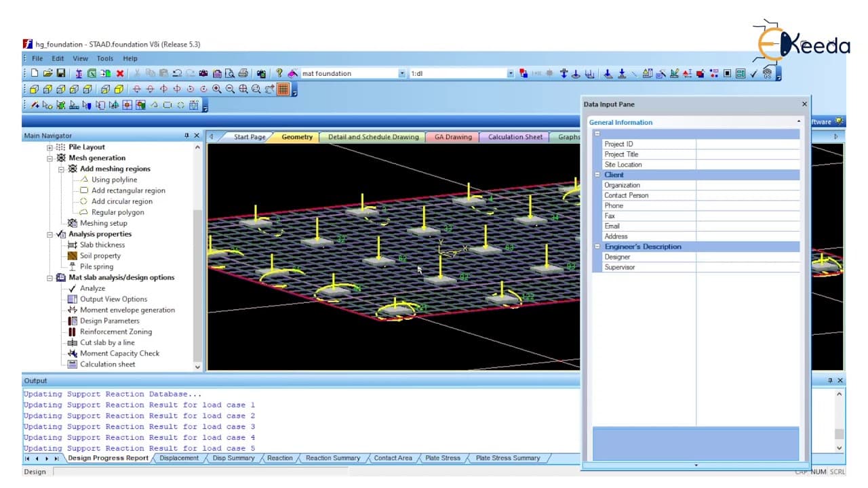Switch to the Start Page tab
The image size is (868, 488).
(x=250, y=137)
